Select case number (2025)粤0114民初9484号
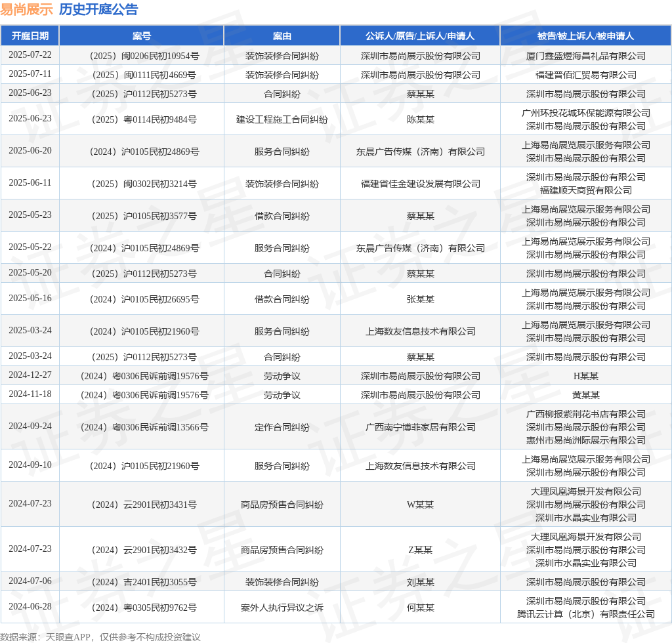This screenshot has height=643, width=672. tap(144, 119)
